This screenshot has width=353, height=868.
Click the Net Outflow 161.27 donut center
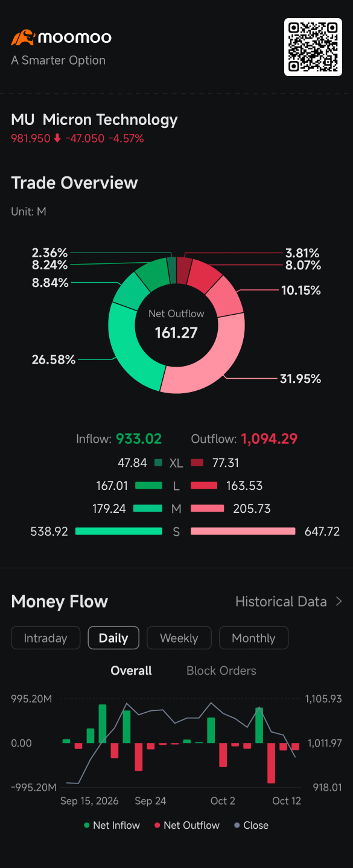[176, 325]
